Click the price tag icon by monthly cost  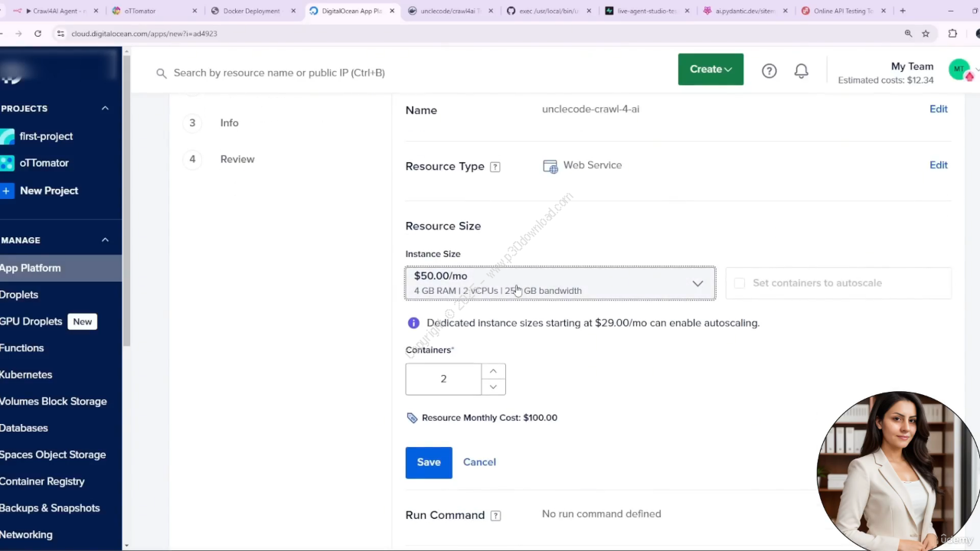(412, 418)
